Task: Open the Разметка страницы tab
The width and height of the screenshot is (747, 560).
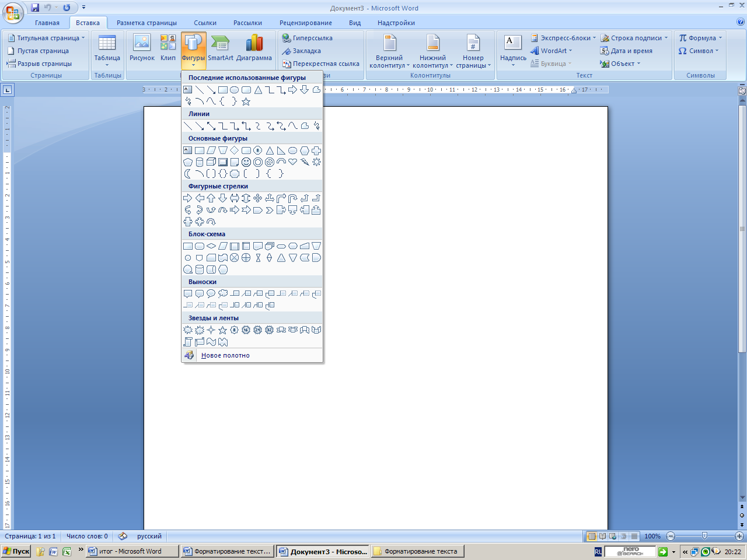Action: (x=146, y=23)
